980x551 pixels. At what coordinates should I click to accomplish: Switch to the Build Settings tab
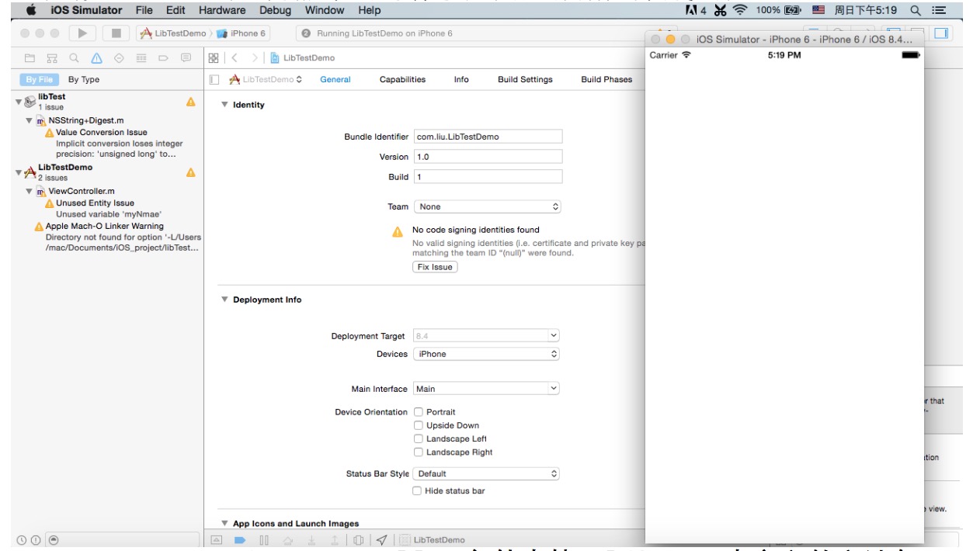[525, 79]
